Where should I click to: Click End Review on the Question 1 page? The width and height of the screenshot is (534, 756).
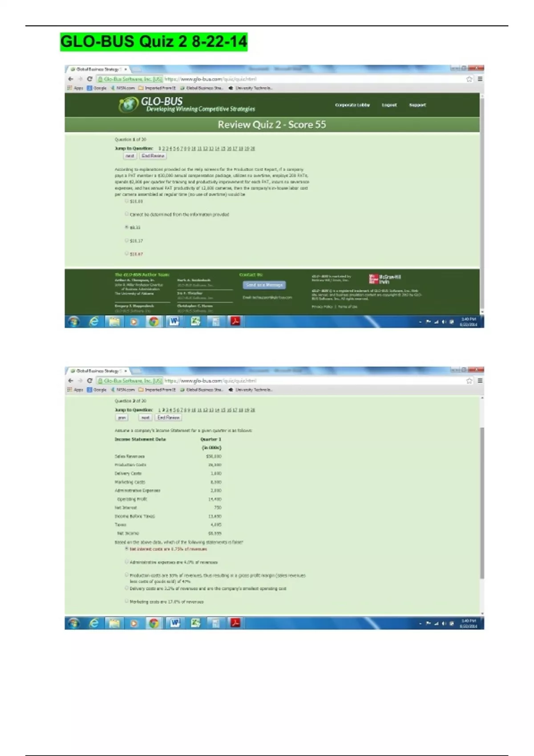pos(153,156)
